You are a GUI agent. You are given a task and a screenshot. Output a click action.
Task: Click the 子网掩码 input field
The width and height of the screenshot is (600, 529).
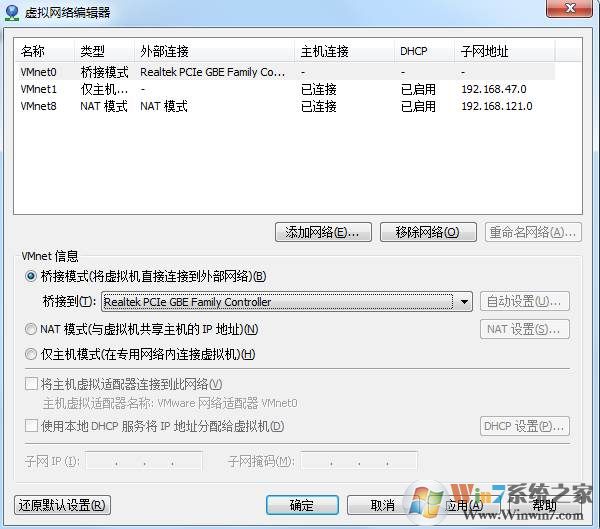coord(359,461)
